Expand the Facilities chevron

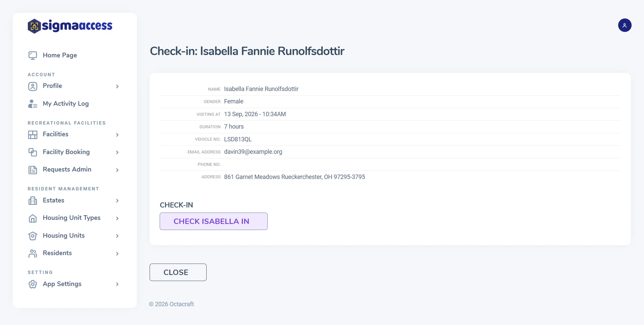coord(117,135)
